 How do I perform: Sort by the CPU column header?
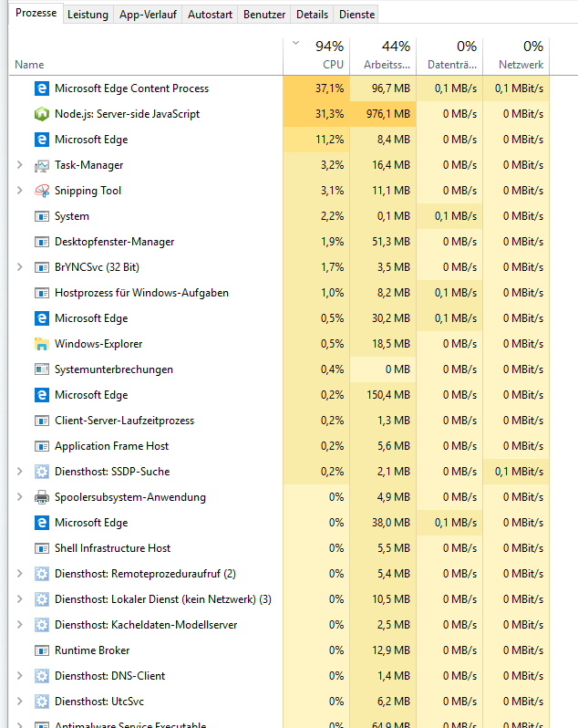316,56
